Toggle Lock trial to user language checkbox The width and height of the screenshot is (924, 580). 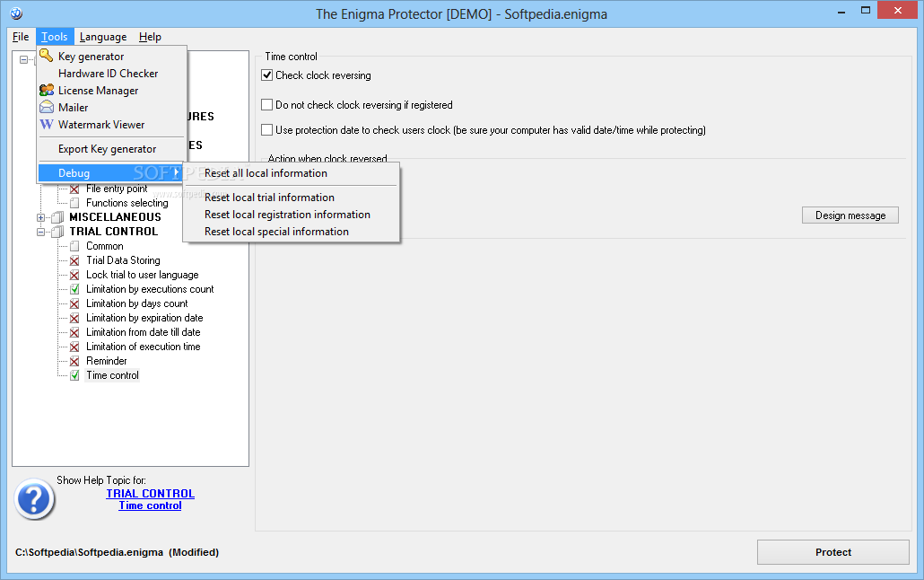(74, 275)
